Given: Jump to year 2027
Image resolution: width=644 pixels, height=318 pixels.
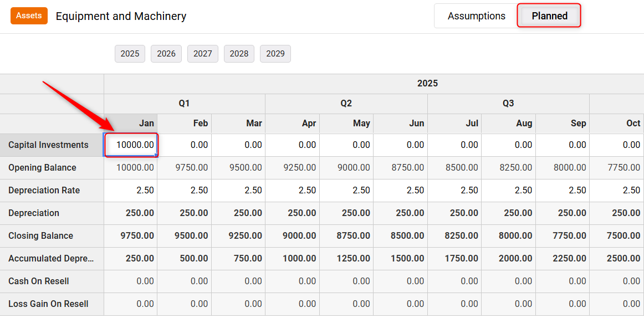Looking at the screenshot, I should click(202, 54).
